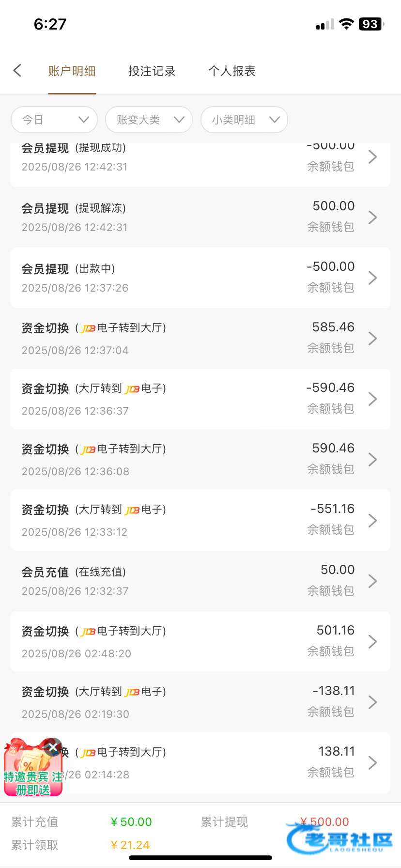Open the 今日 date filter dropdown
401x868 pixels.
tap(54, 120)
